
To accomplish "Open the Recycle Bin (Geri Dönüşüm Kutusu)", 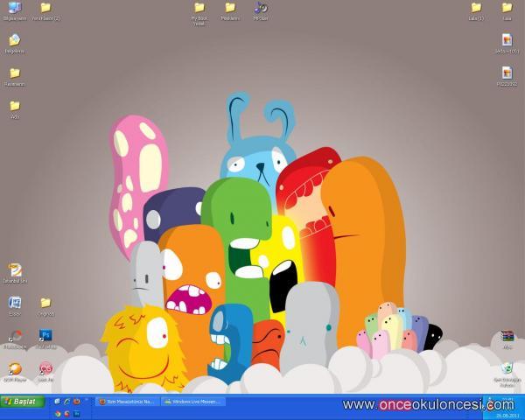I will tap(507, 368).
